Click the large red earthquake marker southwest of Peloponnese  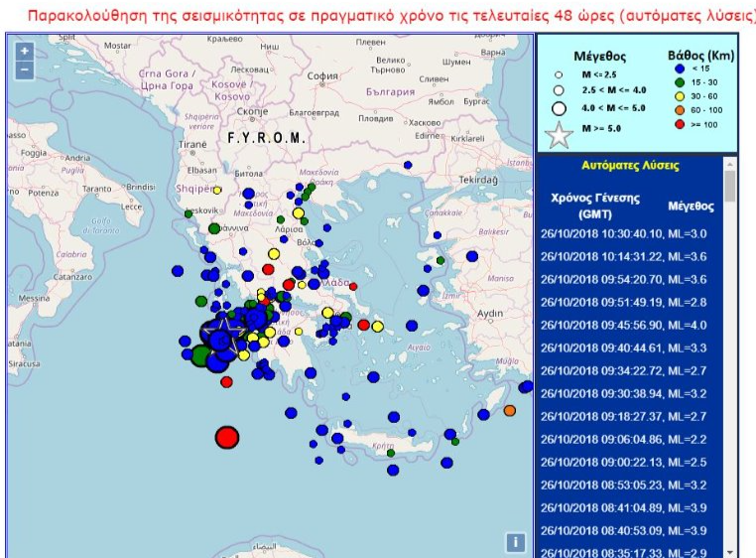[227, 437]
